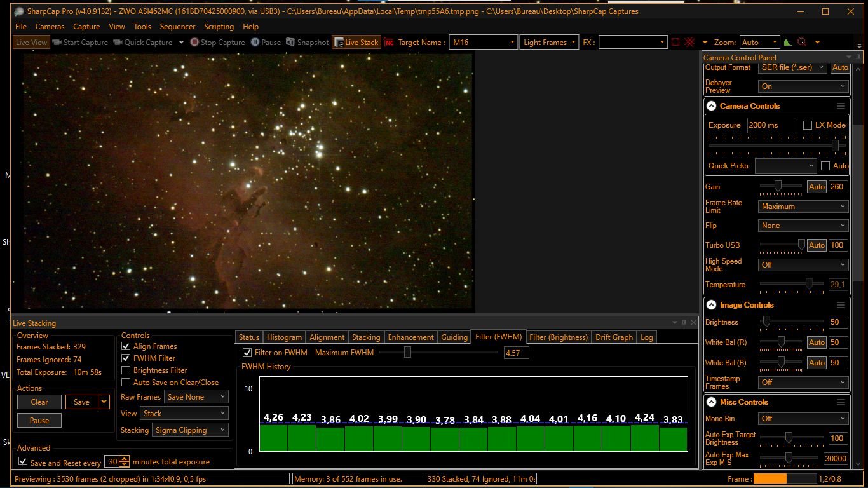This screenshot has width=868, height=488.
Task: Increase the Save and Reset minutes stepper
Action: (125, 459)
